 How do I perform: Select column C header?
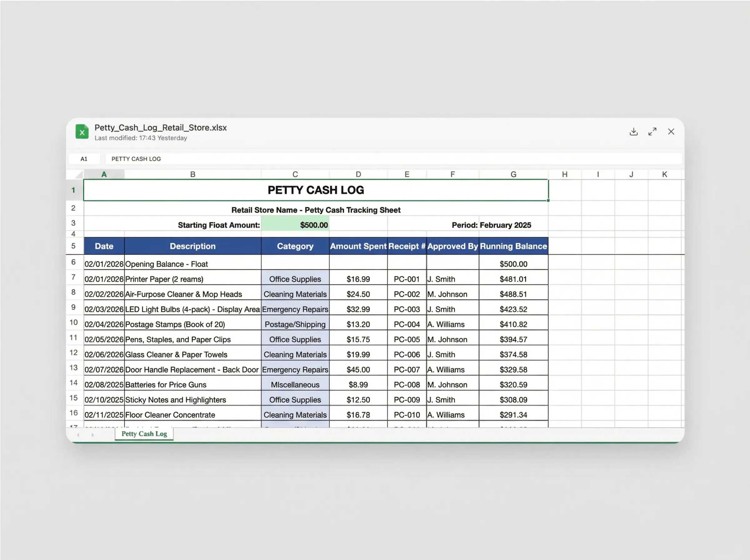click(295, 175)
